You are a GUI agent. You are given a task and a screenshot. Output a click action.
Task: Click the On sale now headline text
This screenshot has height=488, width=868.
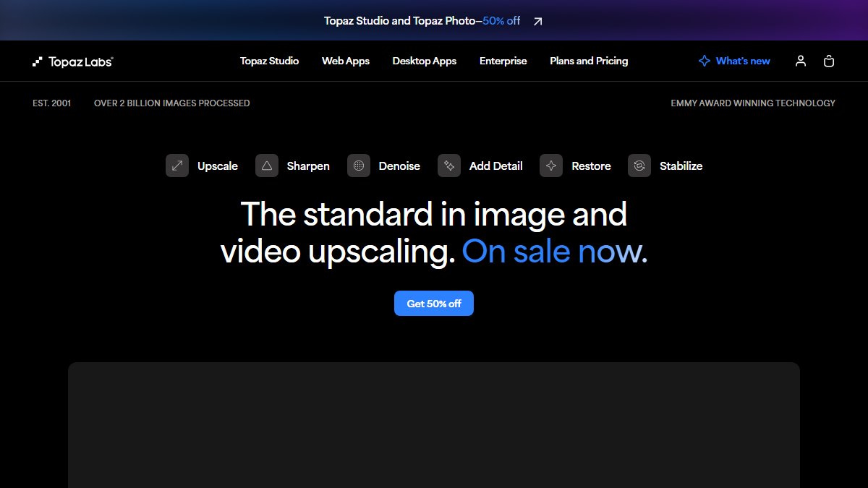(555, 252)
